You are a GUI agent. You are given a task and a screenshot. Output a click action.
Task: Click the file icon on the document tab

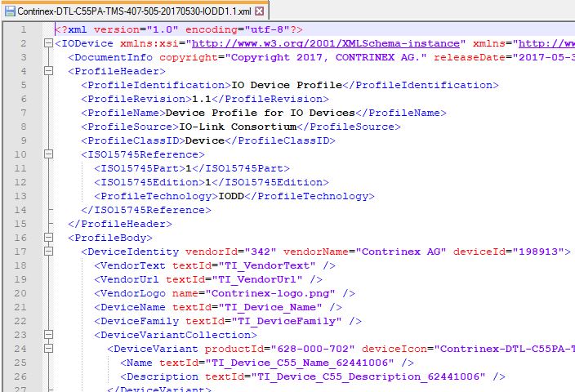10,11
